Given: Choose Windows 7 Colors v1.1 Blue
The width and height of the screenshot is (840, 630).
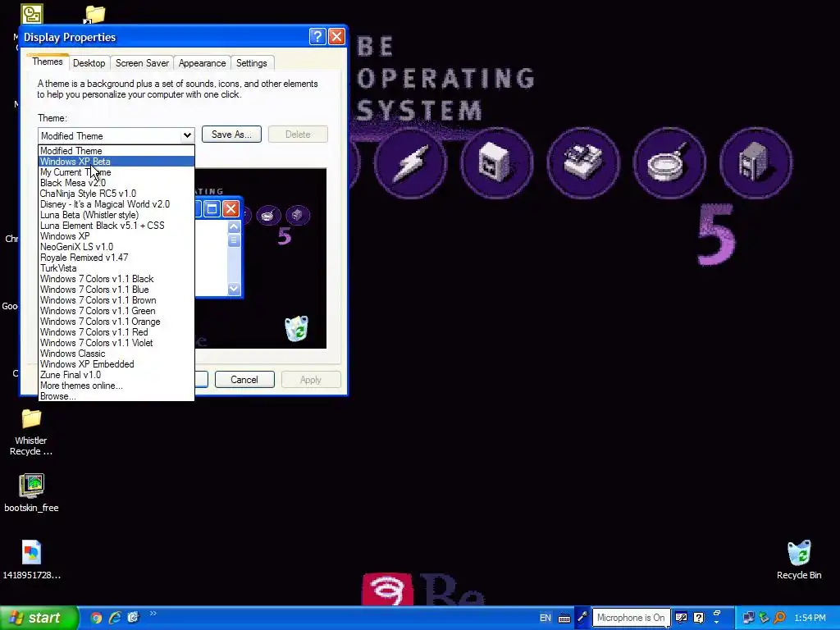Looking at the screenshot, I should click(x=116, y=290).
